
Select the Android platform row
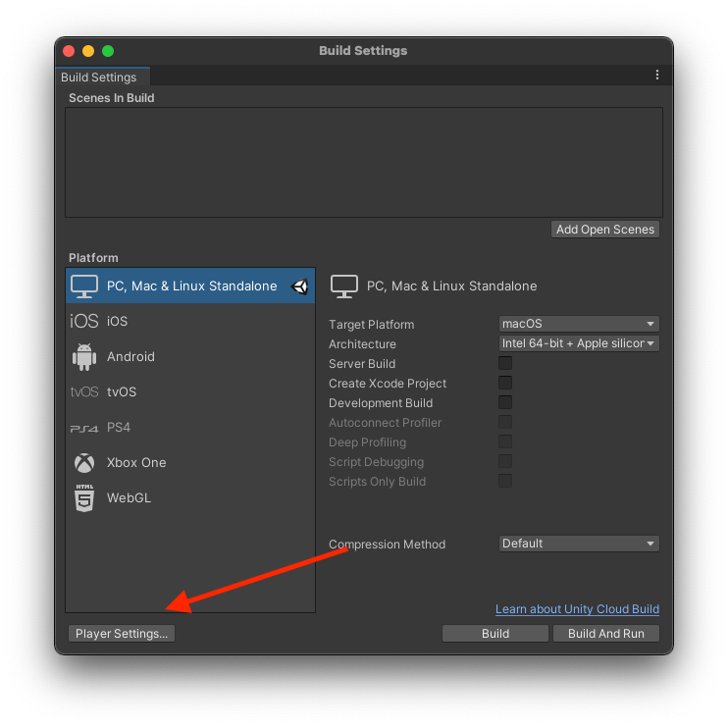(190, 356)
